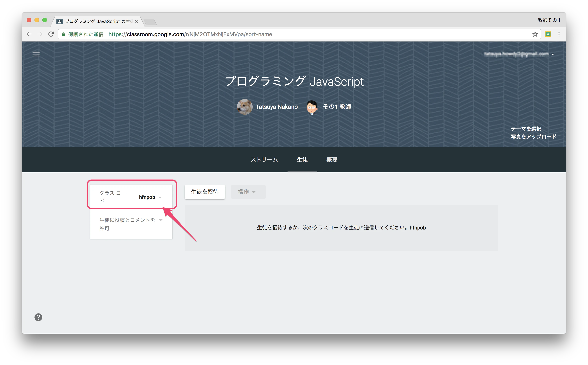Switch to the ストリーム tab

click(x=264, y=160)
